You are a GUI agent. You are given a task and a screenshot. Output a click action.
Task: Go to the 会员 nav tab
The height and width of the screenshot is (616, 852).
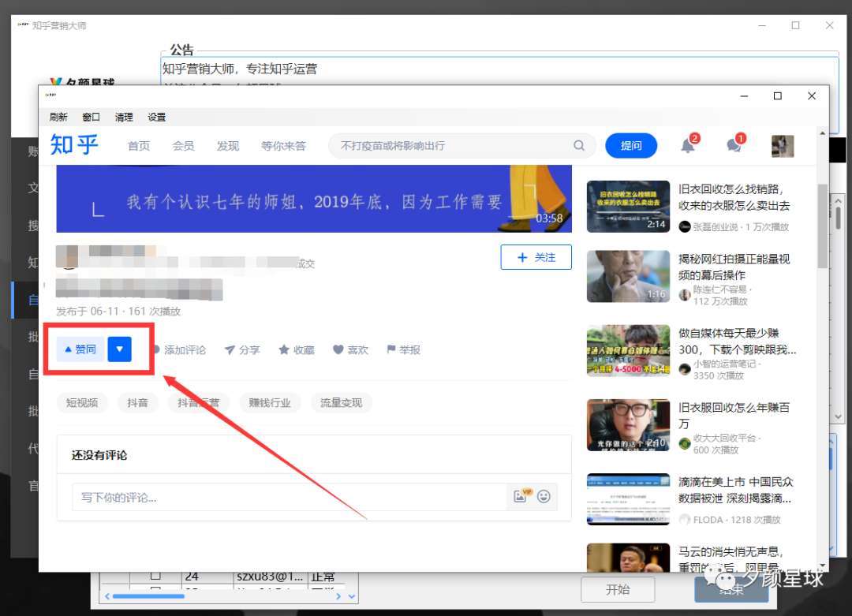[183, 146]
